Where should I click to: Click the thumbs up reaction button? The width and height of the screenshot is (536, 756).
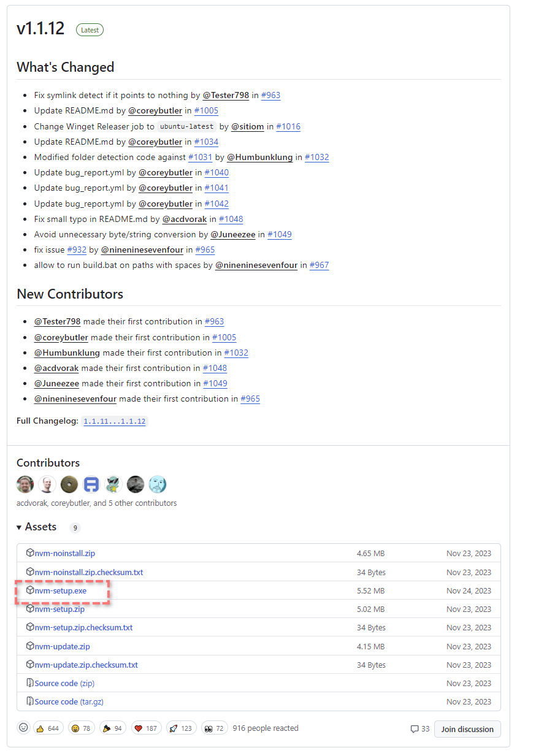(48, 728)
